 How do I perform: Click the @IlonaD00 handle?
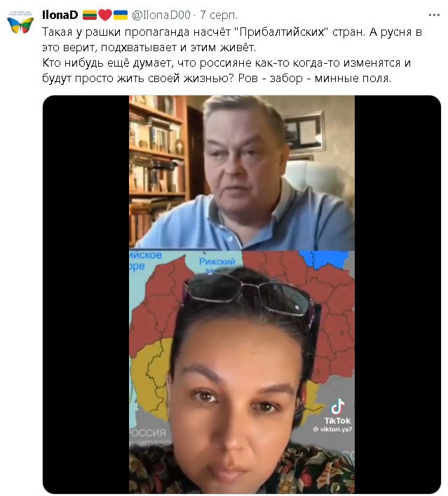[161, 15]
